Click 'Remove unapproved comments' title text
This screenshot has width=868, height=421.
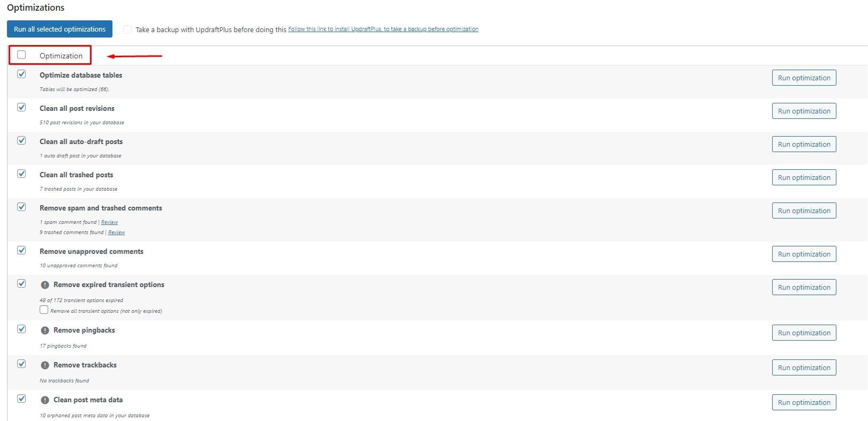[92, 251]
